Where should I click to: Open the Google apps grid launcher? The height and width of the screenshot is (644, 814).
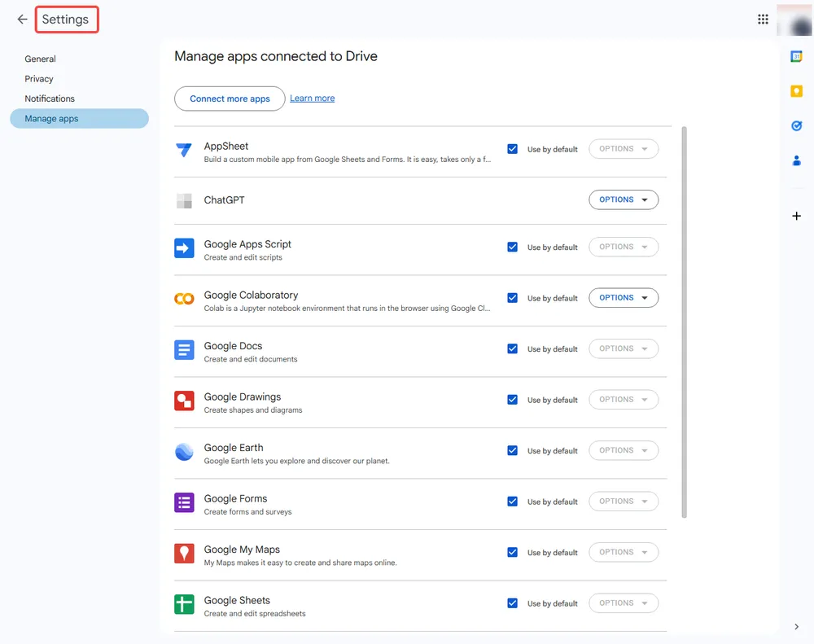tap(763, 20)
